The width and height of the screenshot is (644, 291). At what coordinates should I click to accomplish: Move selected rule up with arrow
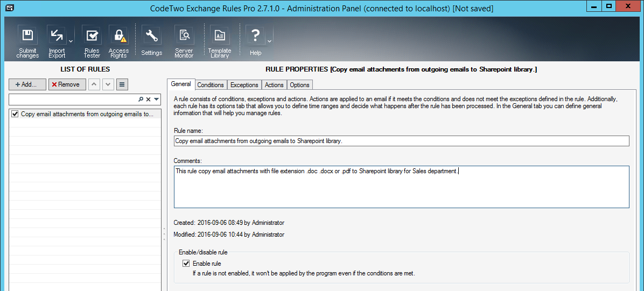(x=94, y=84)
